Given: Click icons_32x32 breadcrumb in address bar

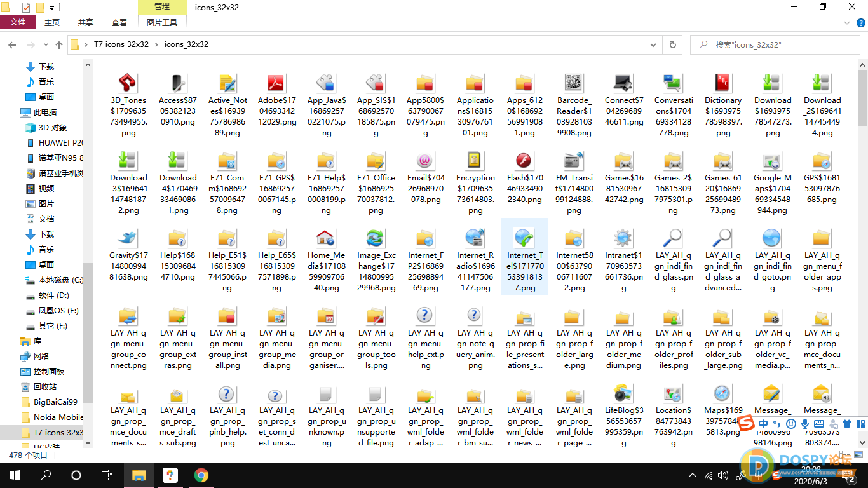Looking at the screenshot, I should pos(186,44).
